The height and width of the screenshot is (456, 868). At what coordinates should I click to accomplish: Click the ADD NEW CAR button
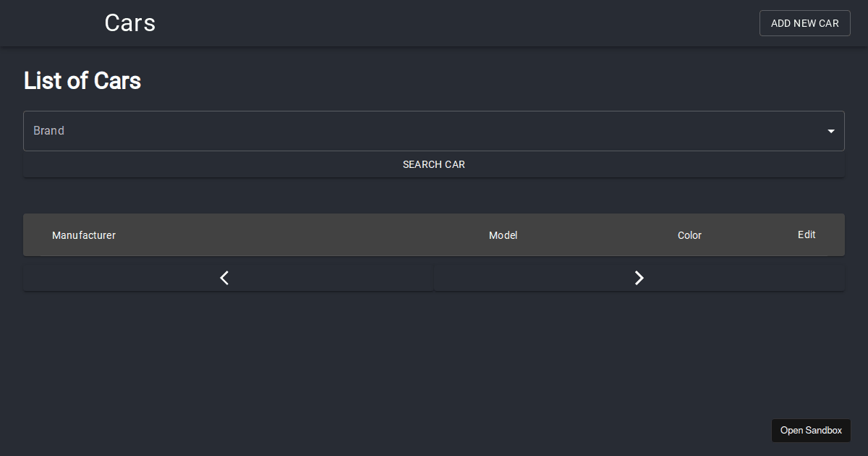tap(804, 23)
